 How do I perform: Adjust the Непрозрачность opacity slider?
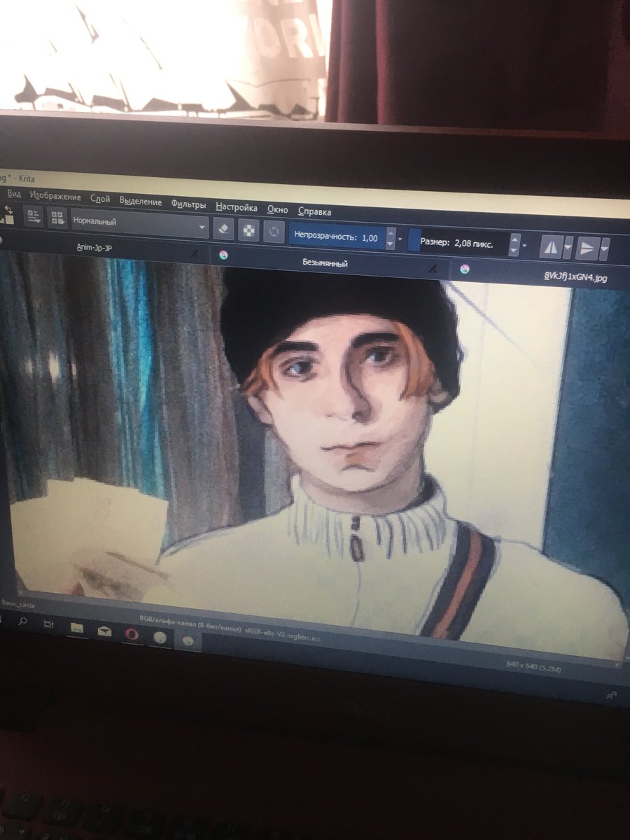pyautogui.click(x=336, y=237)
